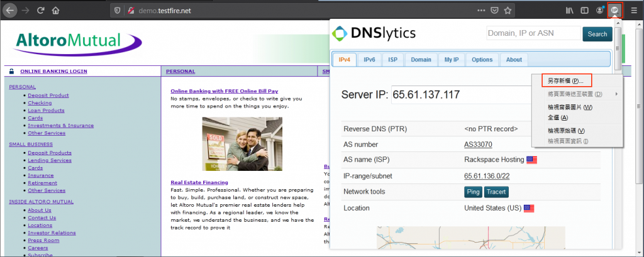Click the location map in DNSlytics popup
The width and height of the screenshot is (644, 257).
coord(470,238)
